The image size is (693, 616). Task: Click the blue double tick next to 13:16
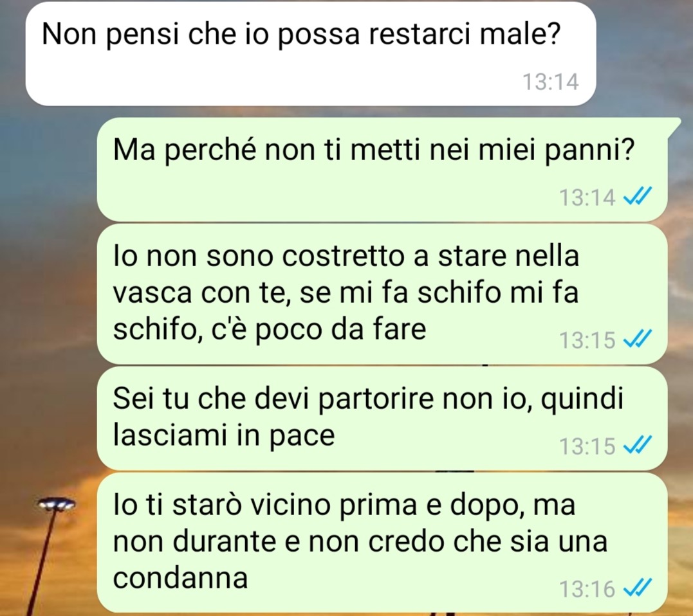point(637,588)
